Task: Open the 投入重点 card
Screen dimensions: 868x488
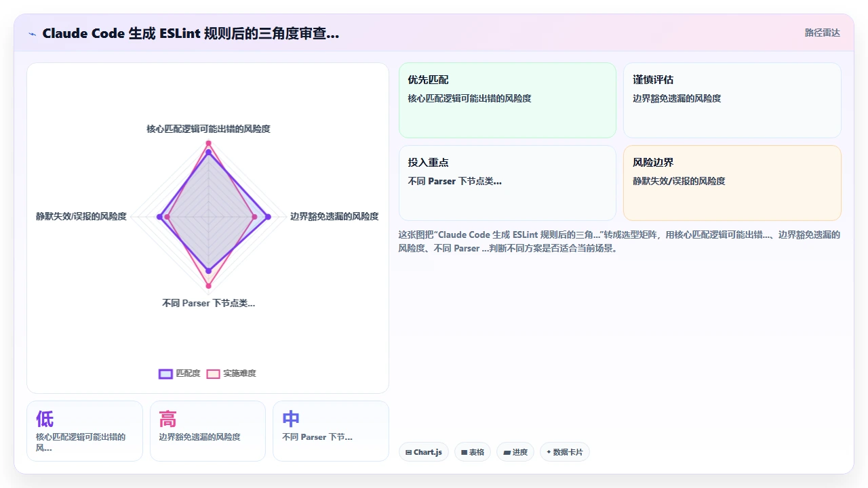Action: tap(507, 183)
